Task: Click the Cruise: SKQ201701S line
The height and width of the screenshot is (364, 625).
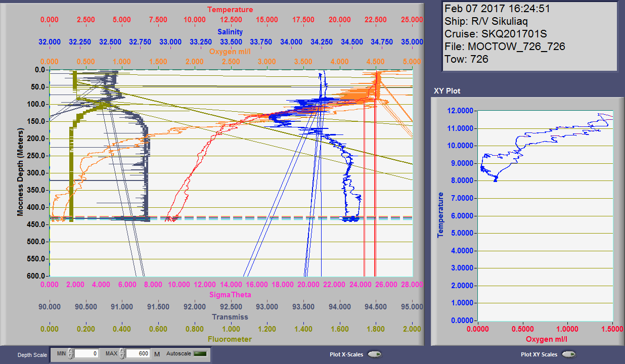Action: [496, 34]
